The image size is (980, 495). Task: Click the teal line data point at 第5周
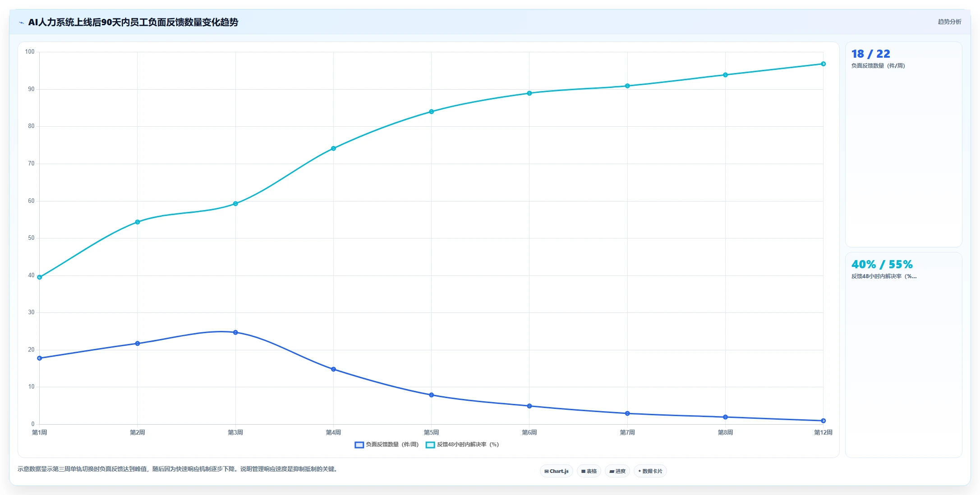432,111
